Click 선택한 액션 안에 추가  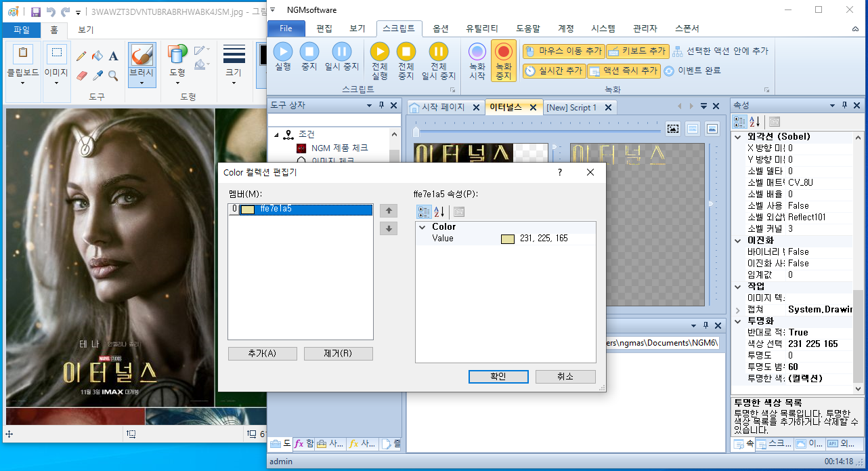(720, 51)
